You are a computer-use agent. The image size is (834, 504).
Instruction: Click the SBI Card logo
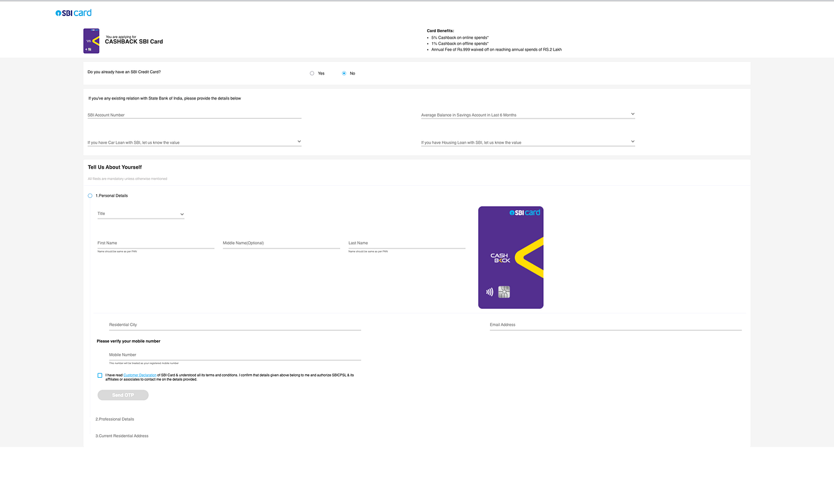pos(73,13)
